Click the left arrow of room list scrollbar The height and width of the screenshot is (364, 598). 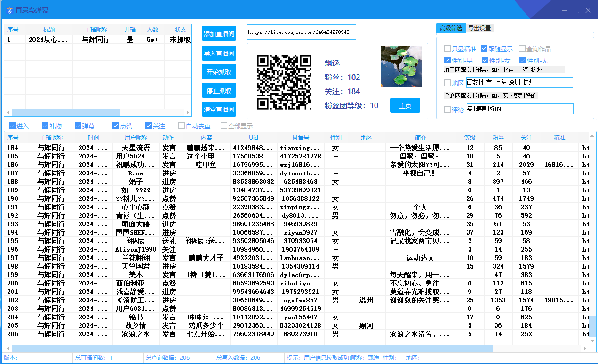pyautogui.click(x=8, y=112)
